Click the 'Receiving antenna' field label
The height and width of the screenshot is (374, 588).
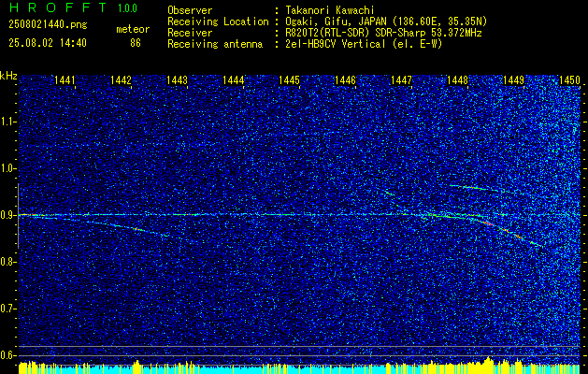(215, 44)
